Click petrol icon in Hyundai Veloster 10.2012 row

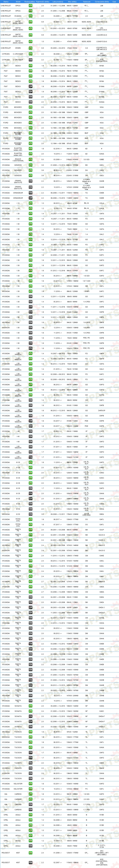pos(31,789)
